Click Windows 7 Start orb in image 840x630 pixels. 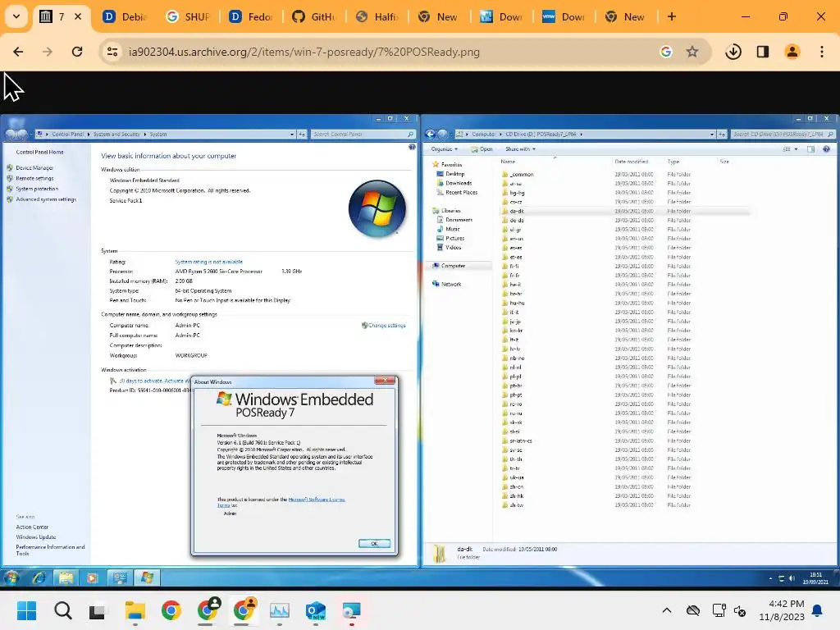[11, 577]
